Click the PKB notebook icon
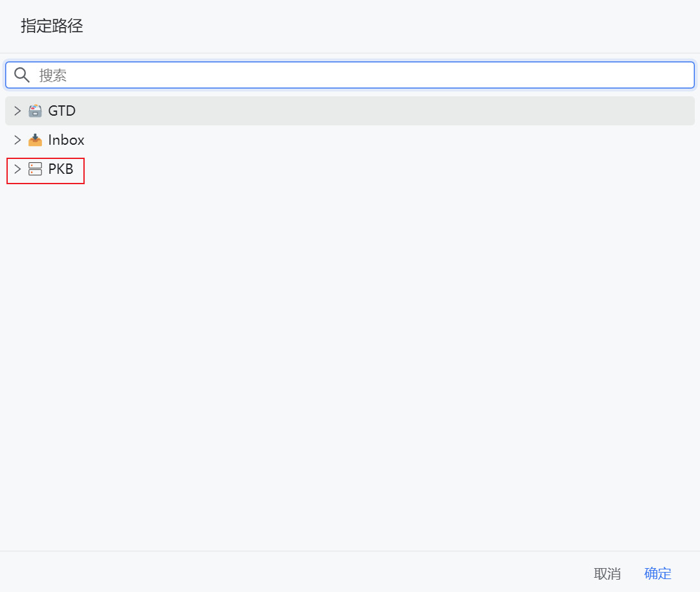Screen dimensions: 700x592 point(36,169)
